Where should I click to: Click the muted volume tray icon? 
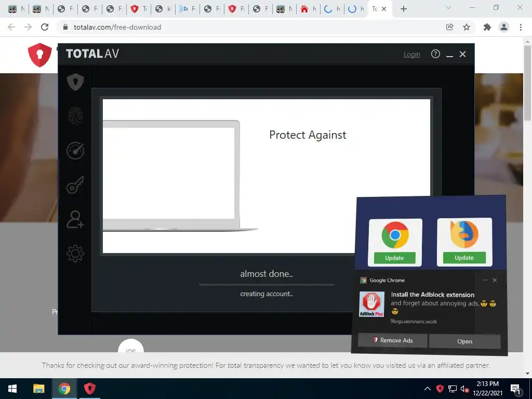(x=464, y=389)
